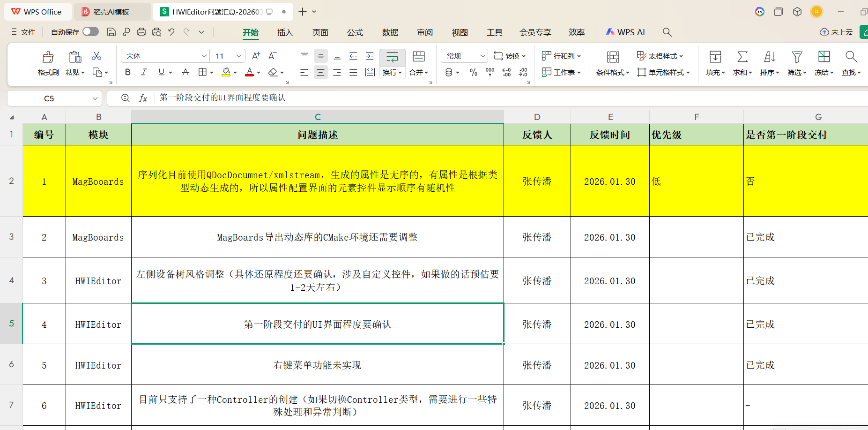Toggle distributed alignment for the cell
This screenshot has width=868, height=430.
[x=370, y=72]
